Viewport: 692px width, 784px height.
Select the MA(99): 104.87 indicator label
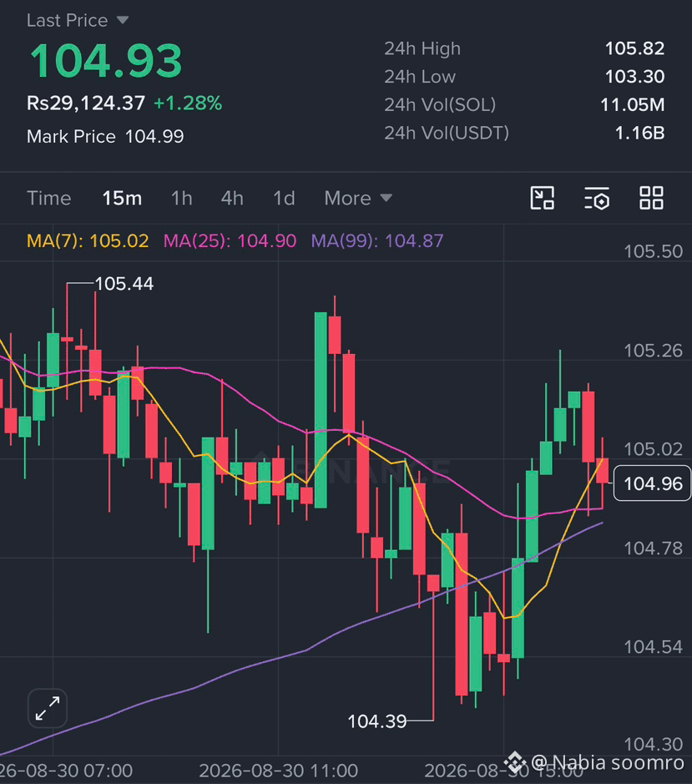[377, 241]
